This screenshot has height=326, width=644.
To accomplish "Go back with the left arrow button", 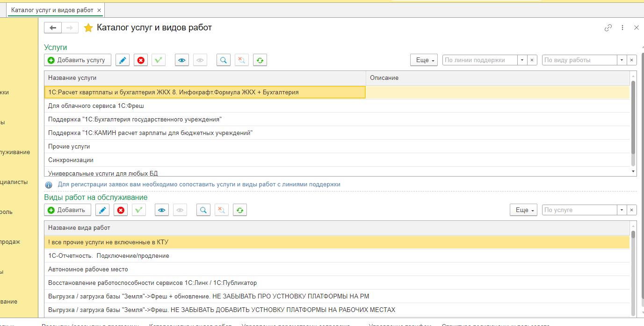I will tap(53, 28).
